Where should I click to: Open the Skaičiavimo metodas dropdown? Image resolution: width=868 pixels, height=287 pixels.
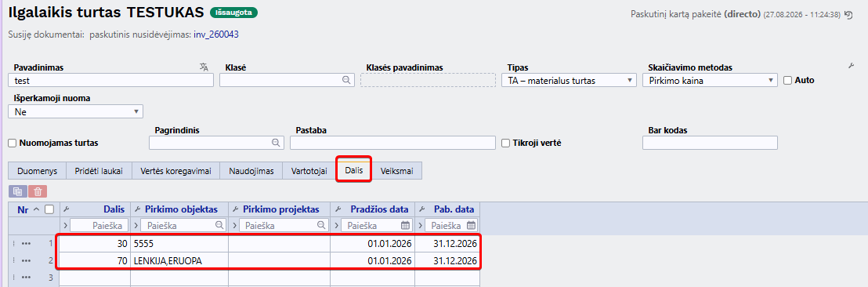(710, 80)
